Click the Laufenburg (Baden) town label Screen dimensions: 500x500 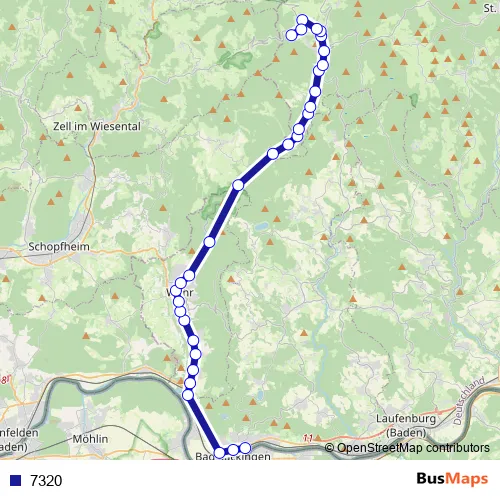point(406,425)
